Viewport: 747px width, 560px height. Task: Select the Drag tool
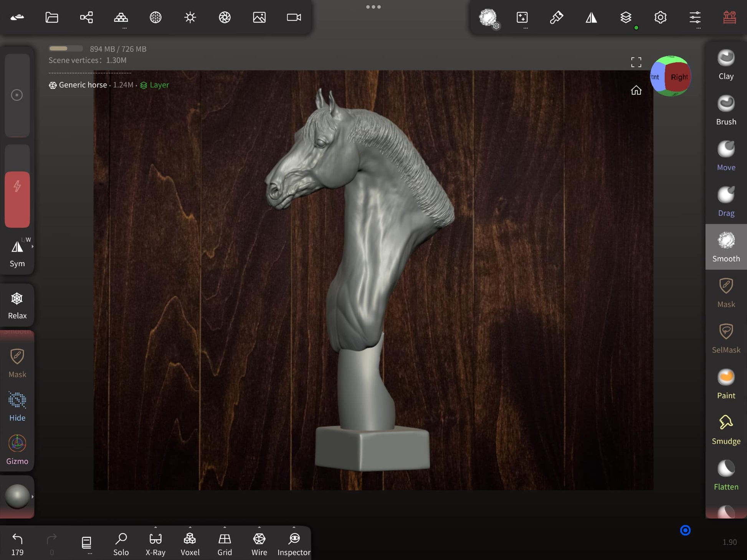click(726, 202)
